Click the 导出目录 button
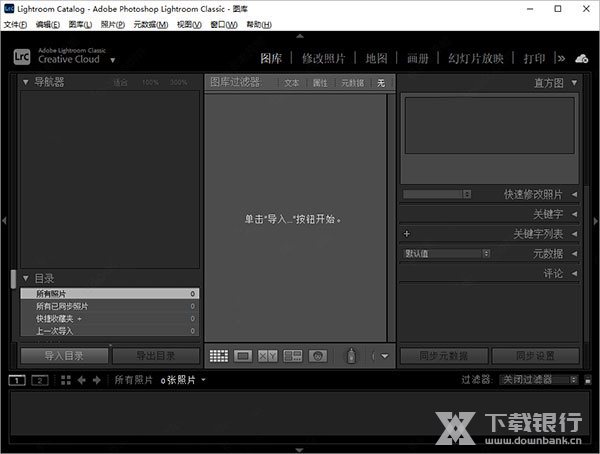Screen dimensions: 600x454 click(156, 356)
